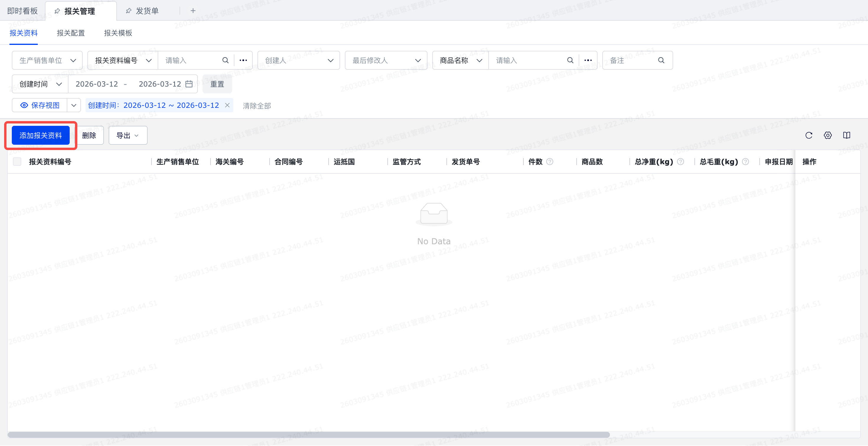Click the 添加报关资料 button

[40, 136]
